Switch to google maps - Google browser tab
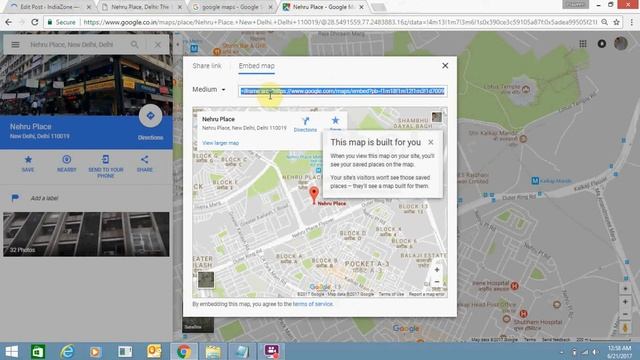The width and height of the screenshot is (640, 360). click(231, 7)
